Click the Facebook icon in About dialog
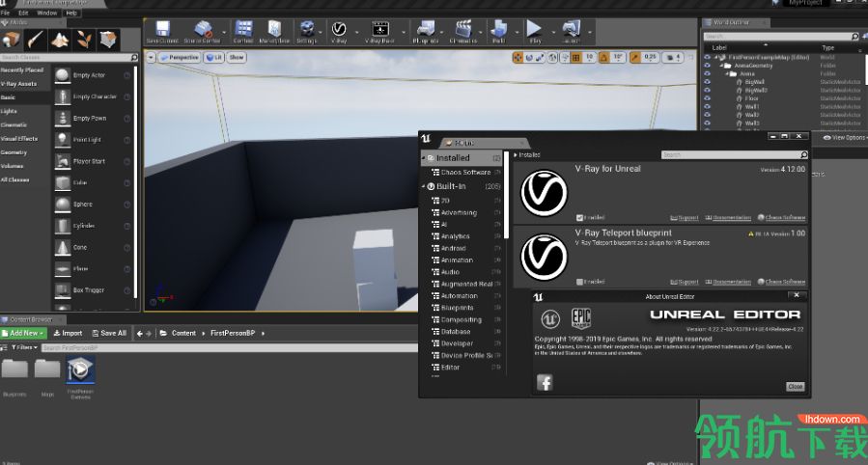The height and width of the screenshot is (465, 868). (545, 382)
